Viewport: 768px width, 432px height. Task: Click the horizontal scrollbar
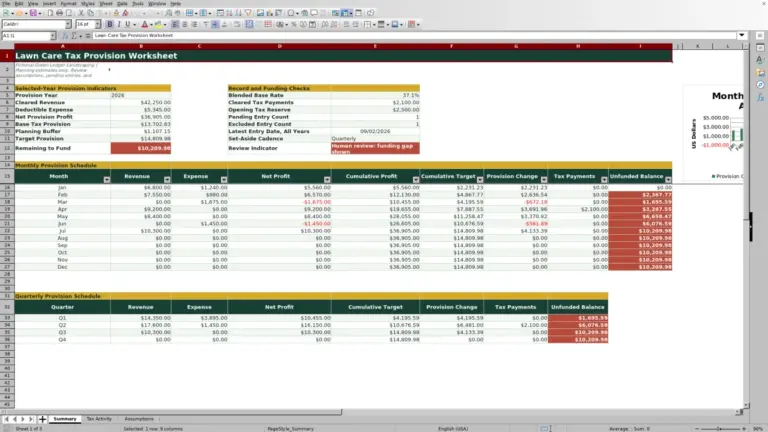(370, 412)
